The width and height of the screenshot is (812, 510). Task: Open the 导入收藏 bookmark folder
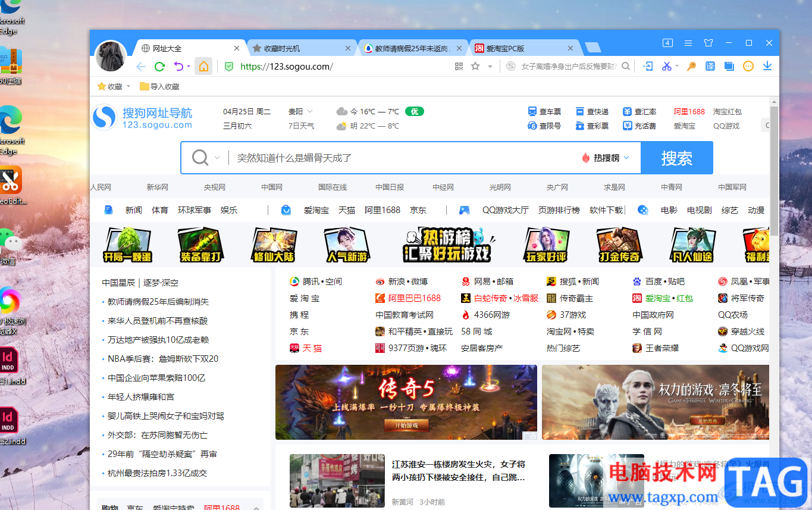pyautogui.click(x=159, y=87)
